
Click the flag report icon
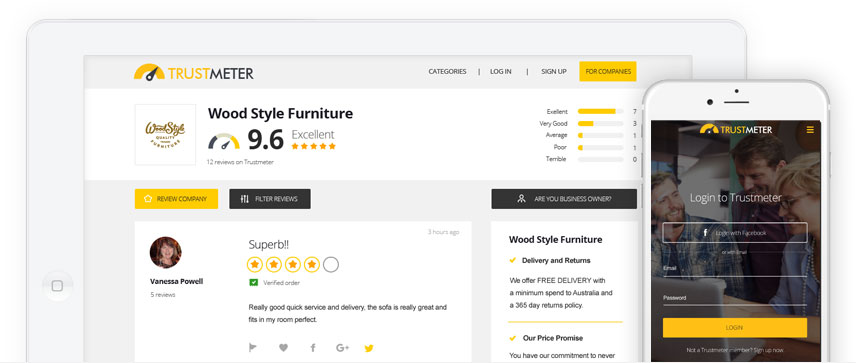click(x=253, y=348)
